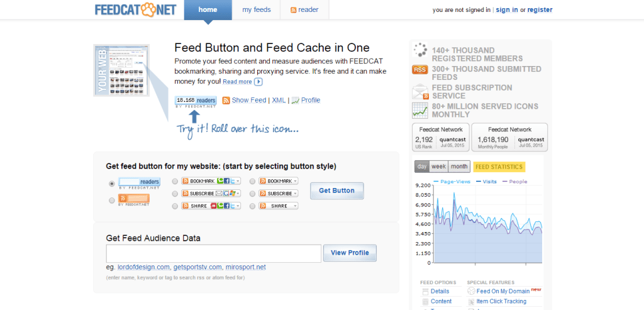This screenshot has height=310, width=644.
Task: Open the Show Feed link
Action: coord(249,100)
